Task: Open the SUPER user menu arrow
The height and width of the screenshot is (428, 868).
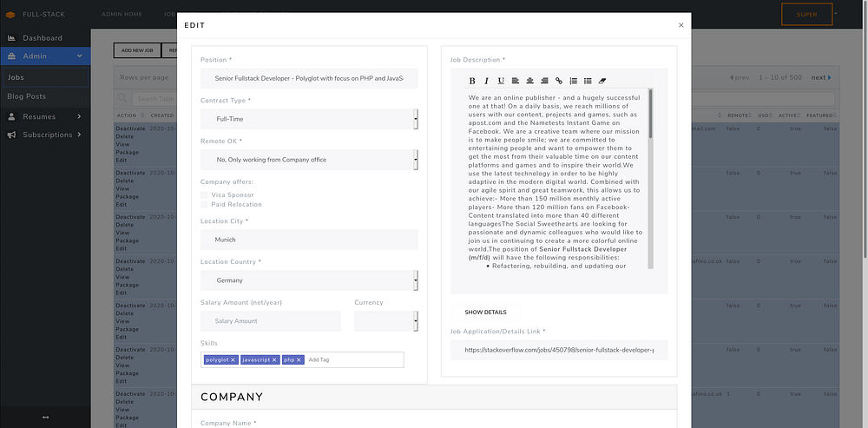Action: (x=836, y=13)
